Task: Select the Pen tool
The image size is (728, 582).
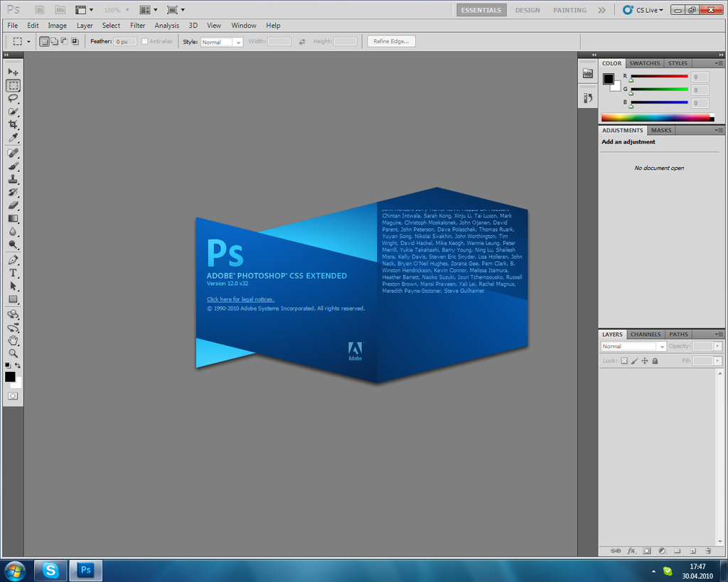Action: tap(13, 260)
